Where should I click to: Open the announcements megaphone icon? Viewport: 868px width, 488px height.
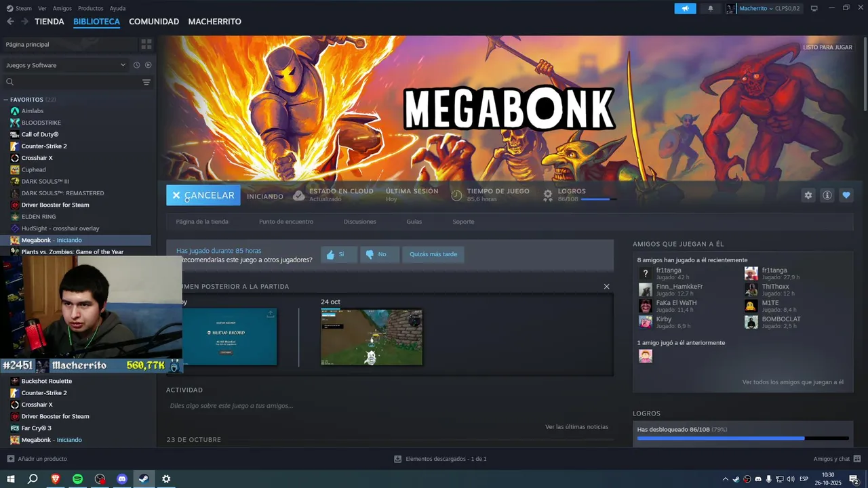[685, 8]
